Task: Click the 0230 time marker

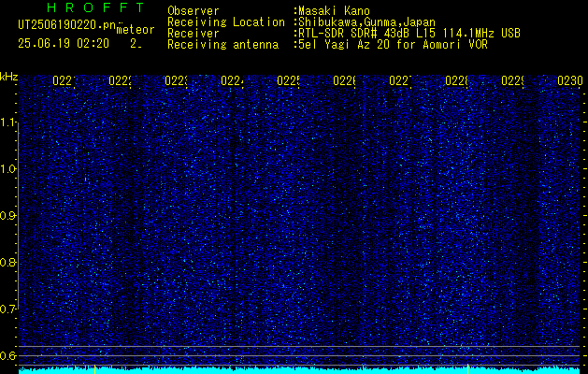Action: pyautogui.click(x=570, y=80)
